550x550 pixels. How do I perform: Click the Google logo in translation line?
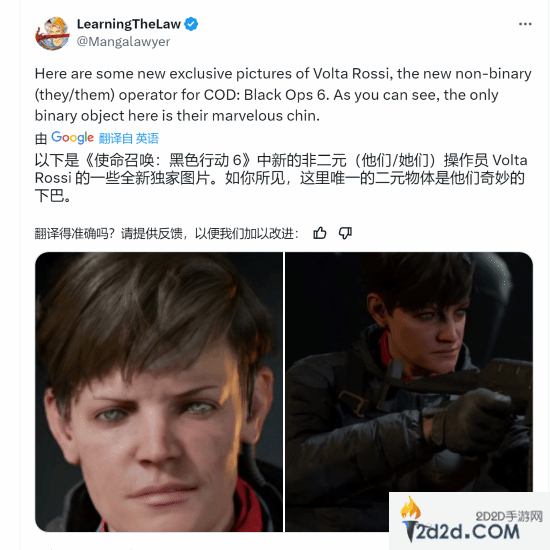pyautogui.click(x=72, y=138)
